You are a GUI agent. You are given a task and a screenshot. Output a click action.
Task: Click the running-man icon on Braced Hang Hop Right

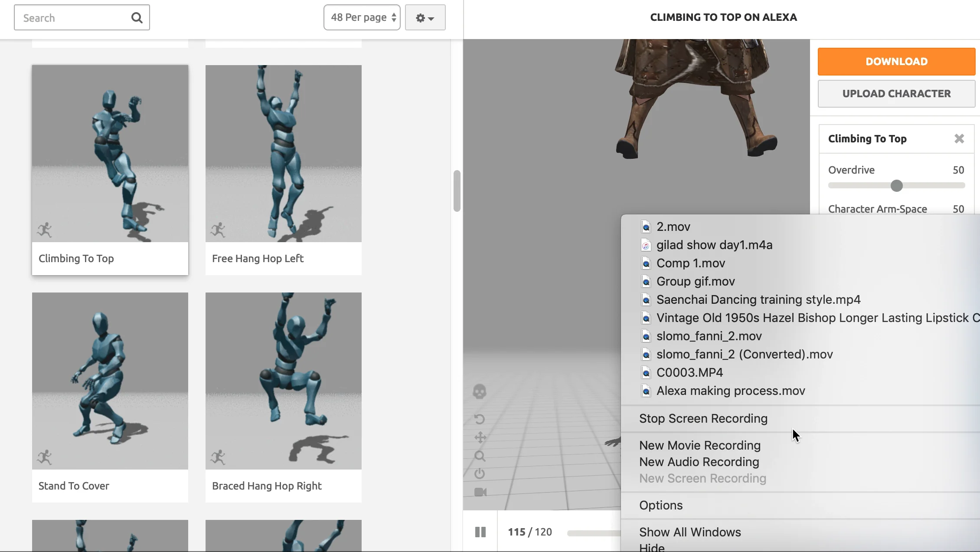[218, 457]
